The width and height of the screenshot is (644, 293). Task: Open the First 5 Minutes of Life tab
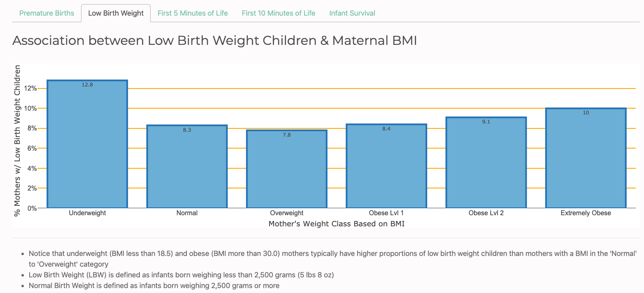coord(193,13)
